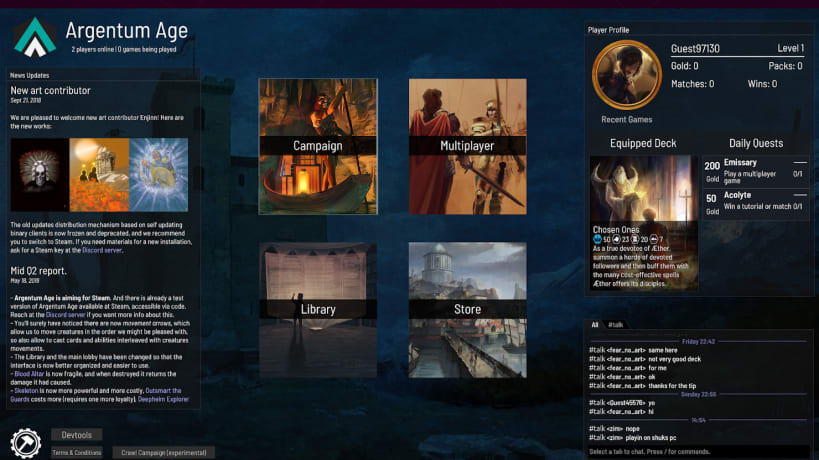
Task: Click the Packs: 0 stat
Action: click(786, 66)
